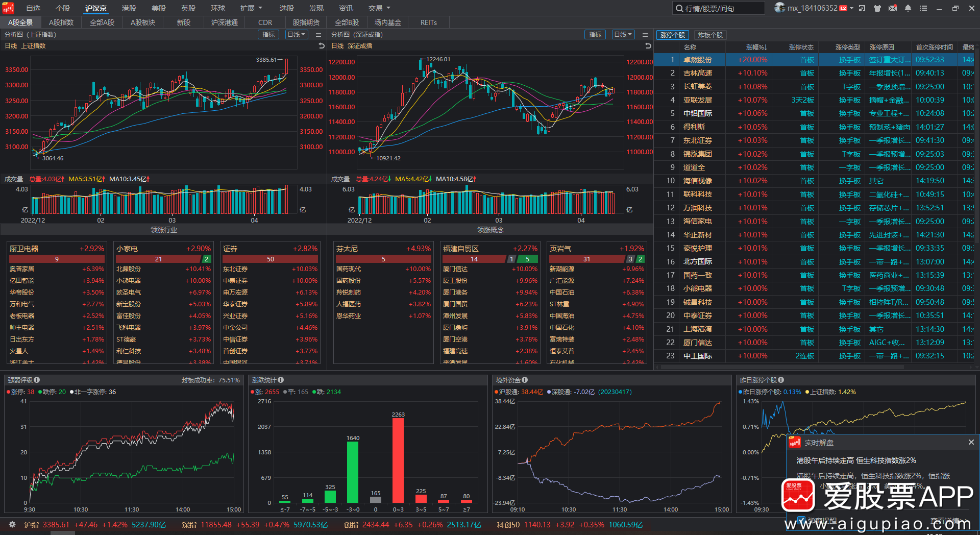Reset the 上证指数 chart with the undo icon
The image size is (980, 535).
322,46
